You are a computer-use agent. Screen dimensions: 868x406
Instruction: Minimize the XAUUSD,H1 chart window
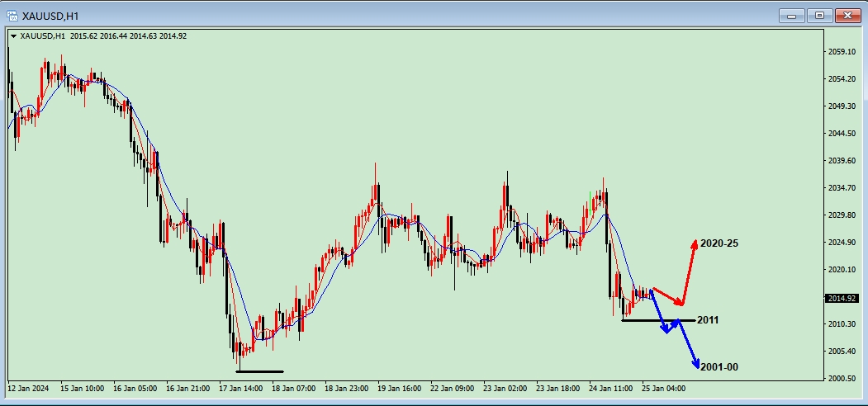click(792, 16)
